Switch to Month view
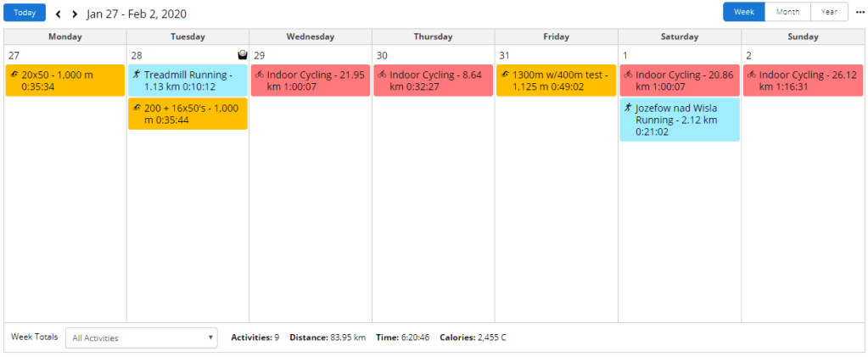 tap(787, 12)
